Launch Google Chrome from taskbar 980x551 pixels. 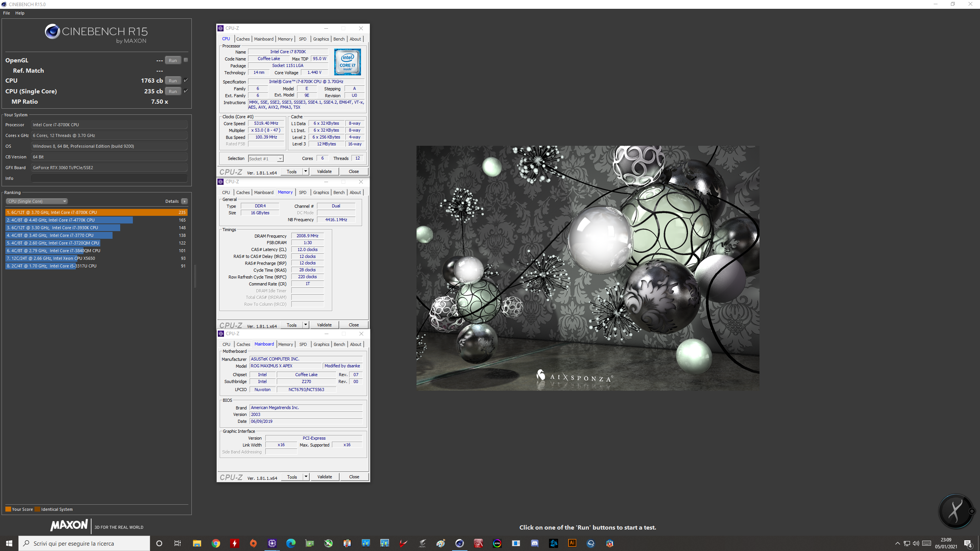[x=216, y=543]
